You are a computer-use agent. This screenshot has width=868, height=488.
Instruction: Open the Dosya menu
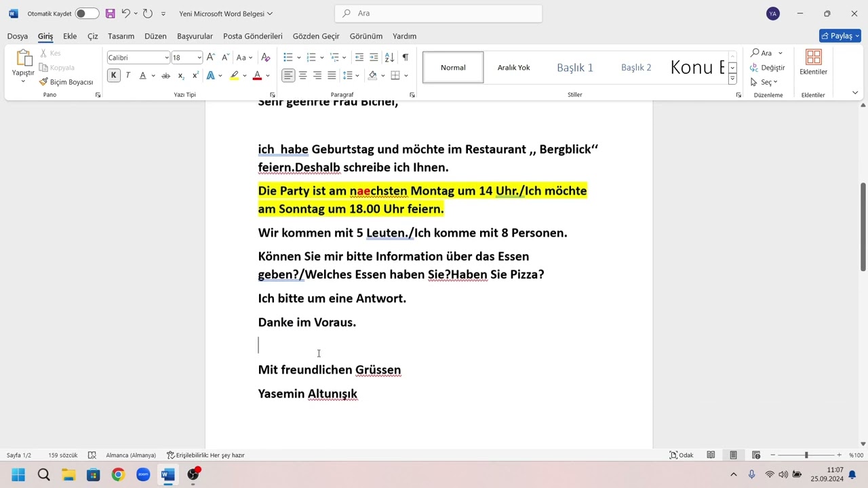18,36
